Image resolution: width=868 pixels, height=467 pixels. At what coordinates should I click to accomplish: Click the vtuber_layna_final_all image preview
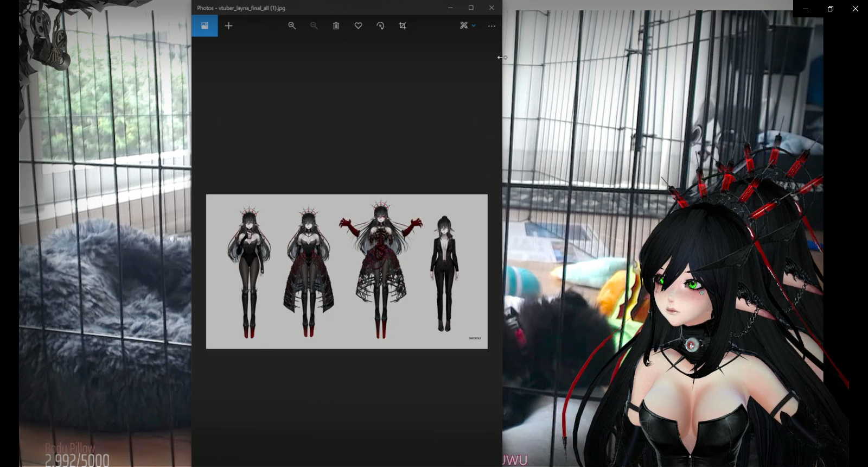click(x=347, y=272)
